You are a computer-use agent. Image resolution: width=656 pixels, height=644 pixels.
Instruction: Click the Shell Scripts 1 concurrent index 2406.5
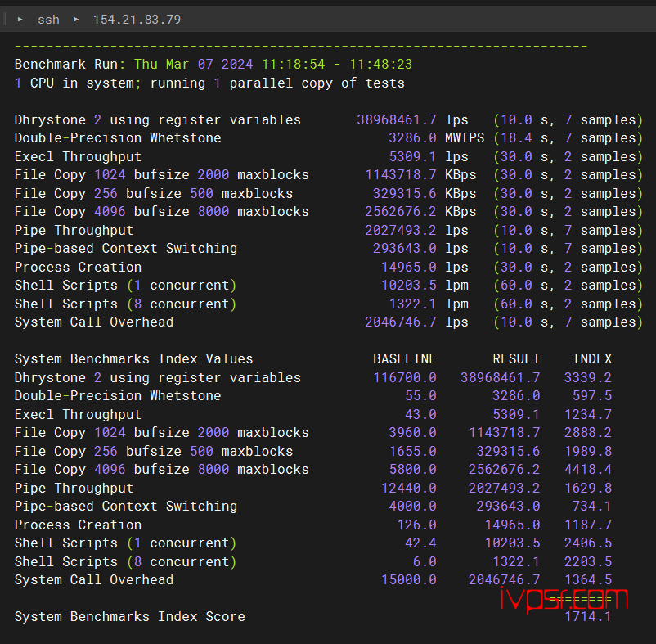[588, 543]
